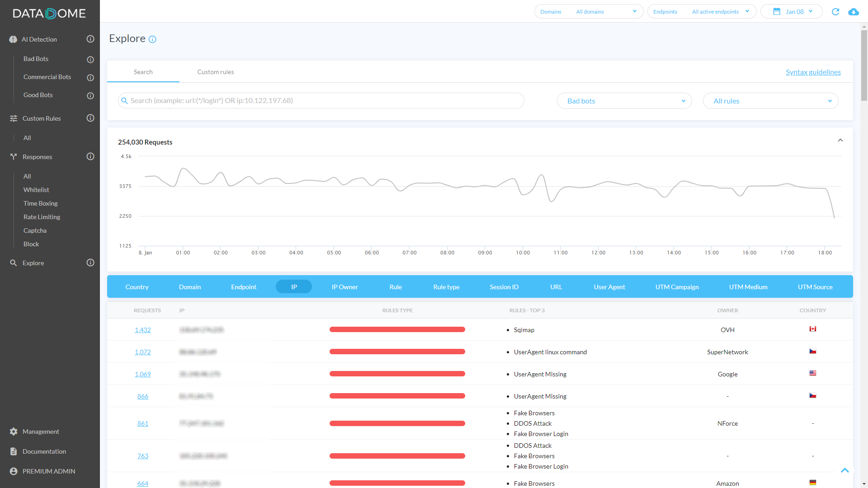Click into the search query field

click(321, 101)
